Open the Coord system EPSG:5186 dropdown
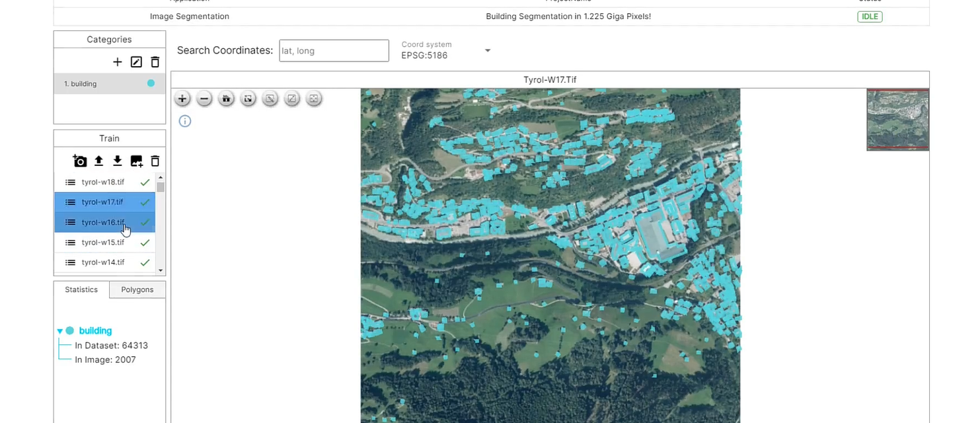Screen dimensions: 980x423 (446, 50)
